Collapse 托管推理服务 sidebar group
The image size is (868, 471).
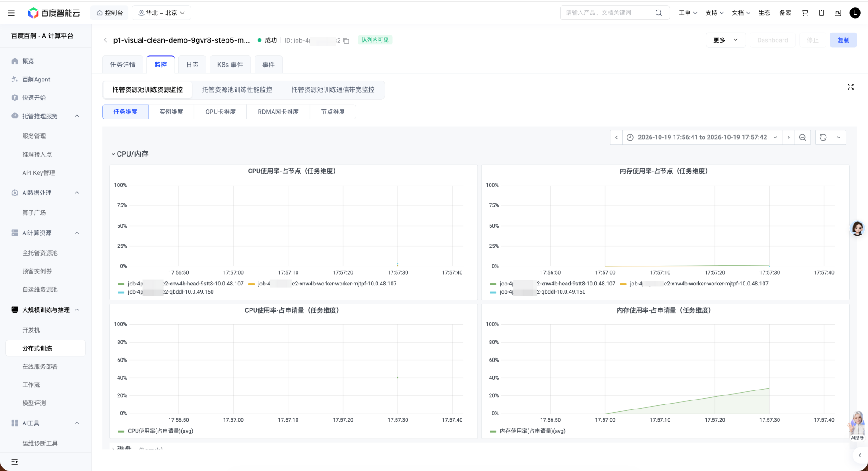coord(77,116)
